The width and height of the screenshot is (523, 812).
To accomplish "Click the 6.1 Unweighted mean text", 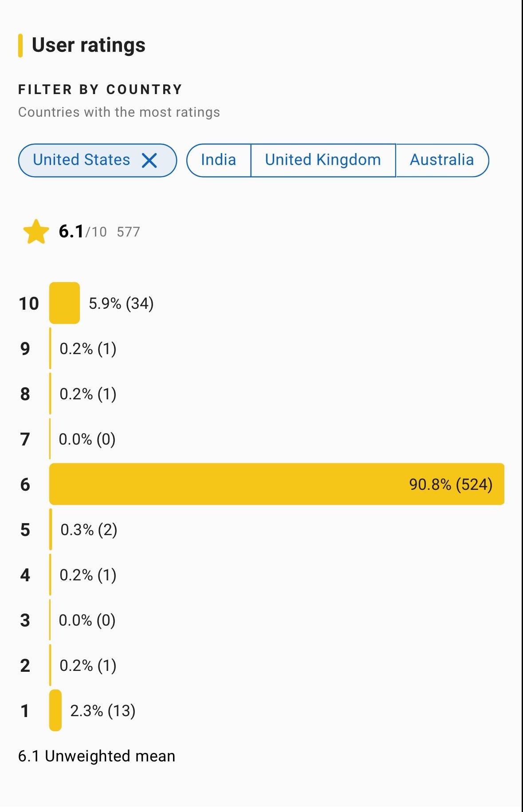I will 97,756.
